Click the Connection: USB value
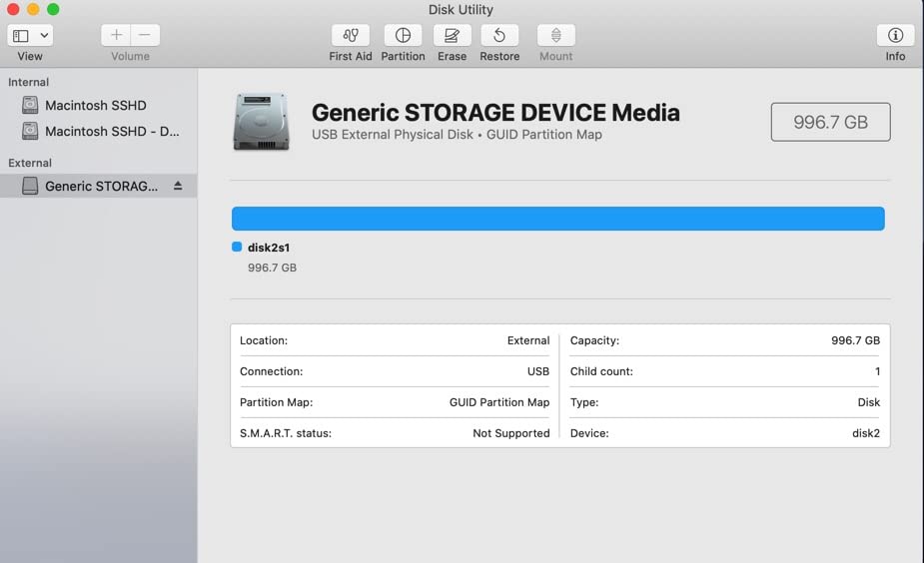 point(538,371)
